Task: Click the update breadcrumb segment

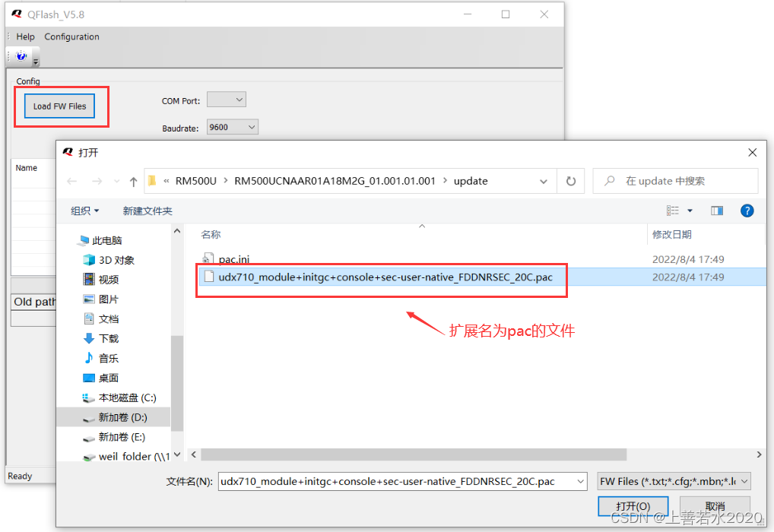Action: 471,181
